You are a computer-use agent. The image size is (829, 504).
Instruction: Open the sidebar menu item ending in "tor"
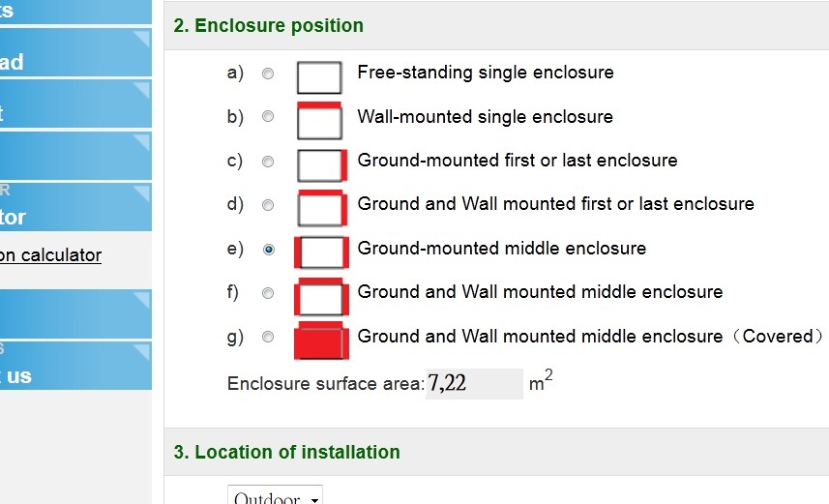pyautogui.click(x=75, y=206)
